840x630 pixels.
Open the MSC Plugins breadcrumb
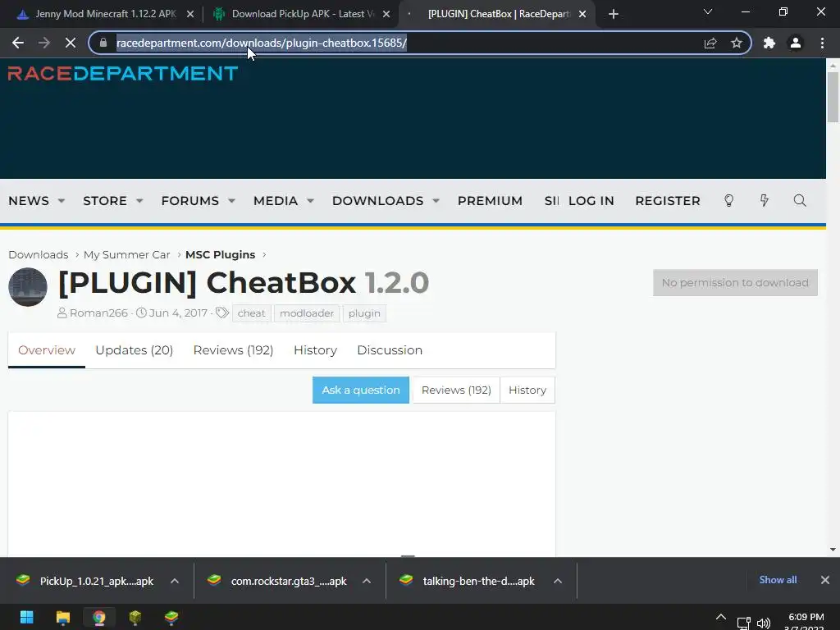[220, 254]
